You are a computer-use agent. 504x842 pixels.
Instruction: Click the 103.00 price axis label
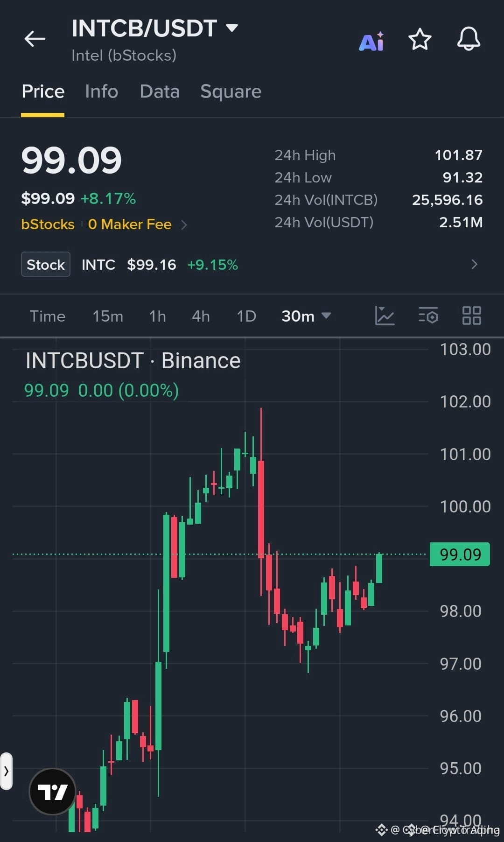click(x=465, y=350)
